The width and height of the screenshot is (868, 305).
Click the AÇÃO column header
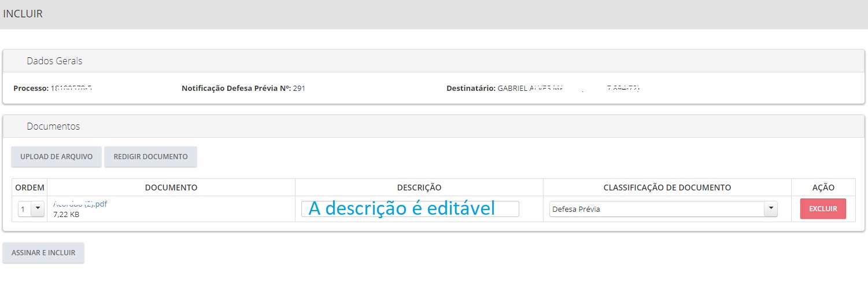point(823,188)
